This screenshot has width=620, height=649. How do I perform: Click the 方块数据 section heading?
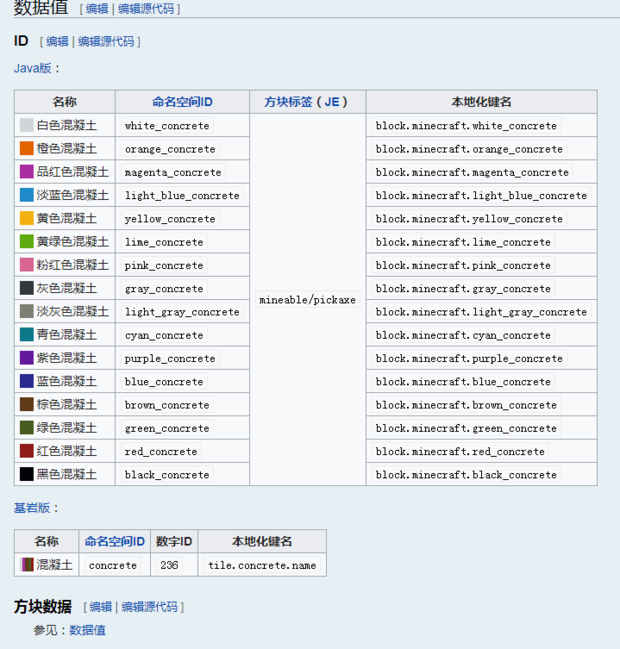43,607
